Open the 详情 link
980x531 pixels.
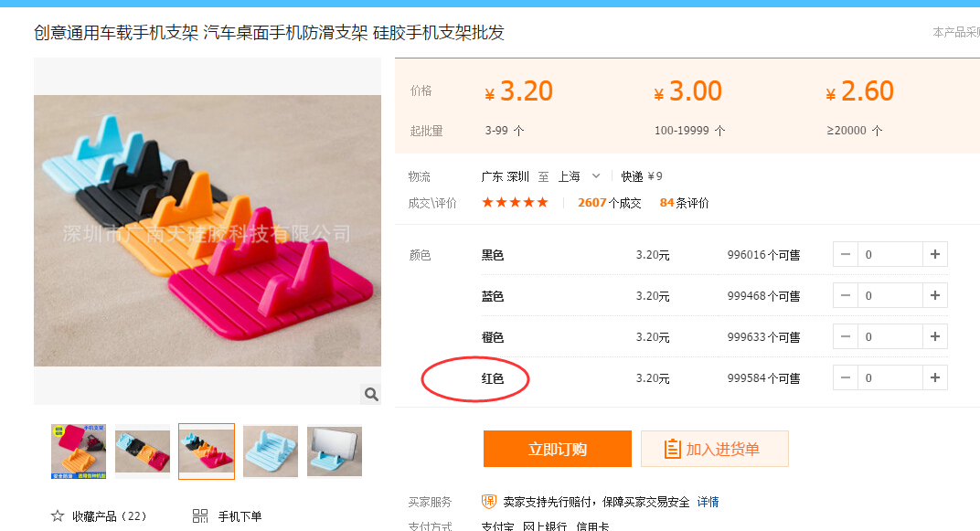(708, 502)
